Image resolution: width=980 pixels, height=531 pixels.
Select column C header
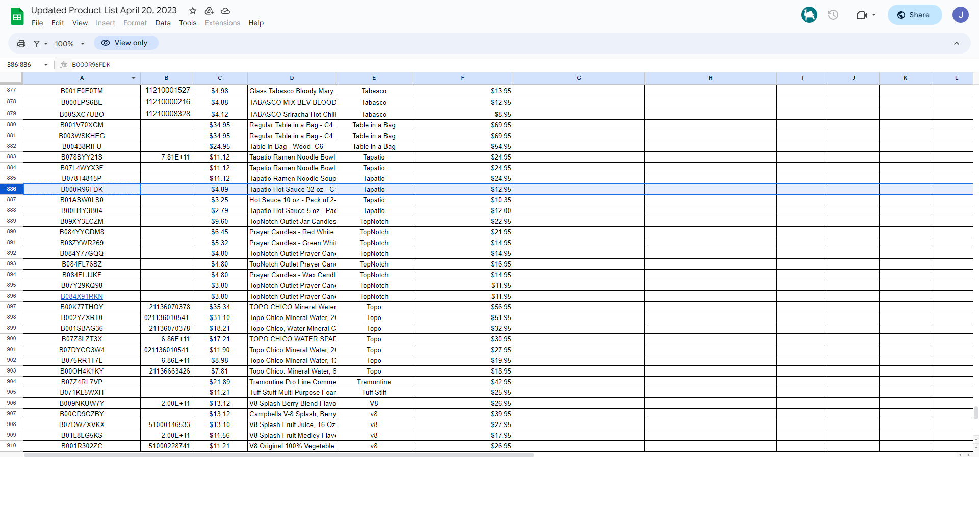[x=220, y=78]
